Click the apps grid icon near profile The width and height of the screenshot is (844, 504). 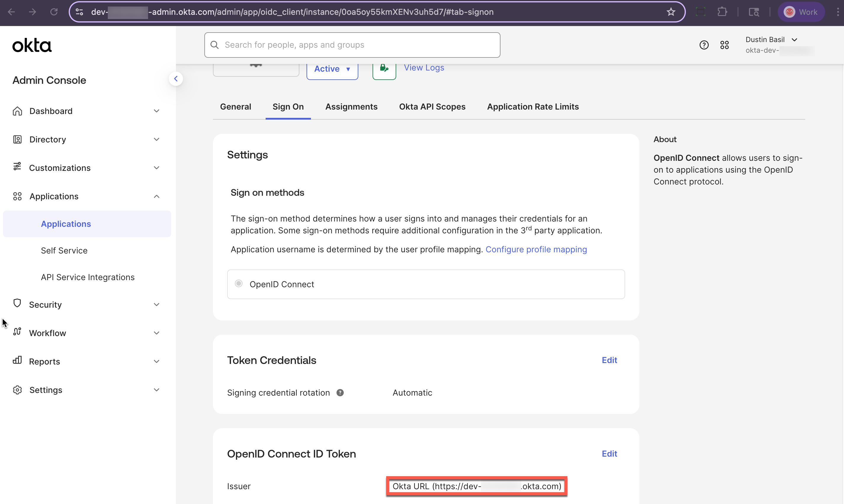[724, 44]
